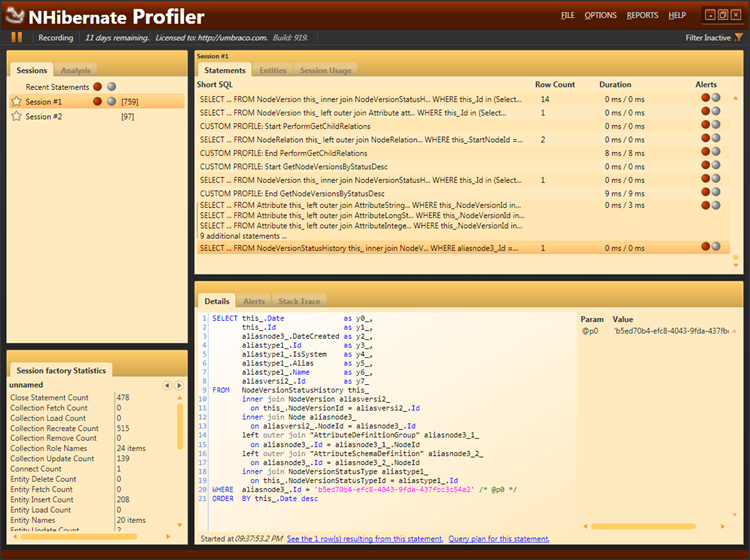Click the Filter Inactive funnel icon
Screen dimensions: 750x560
pos(739,37)
